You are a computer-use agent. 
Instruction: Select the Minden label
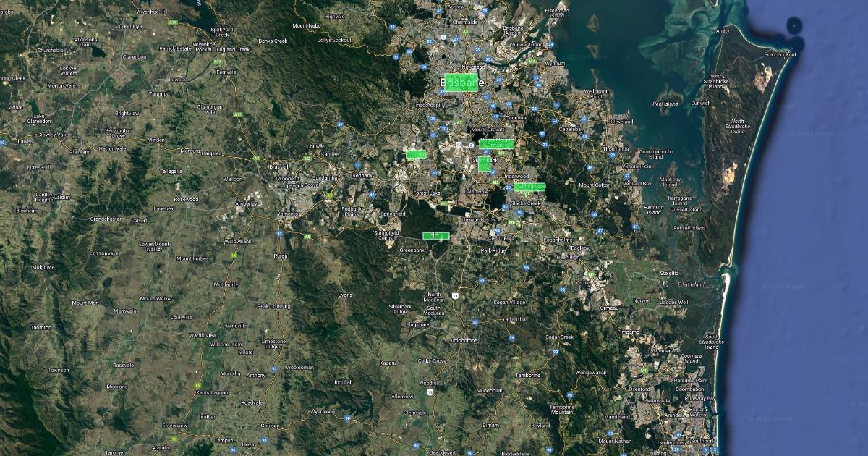pos(156,139)
